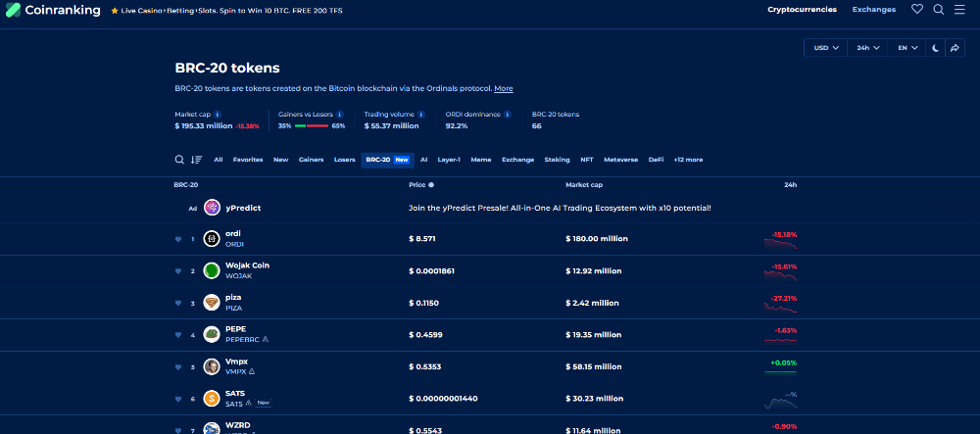
Task: Select the Metaverse filter tab
Action: [x=620, y=160]
